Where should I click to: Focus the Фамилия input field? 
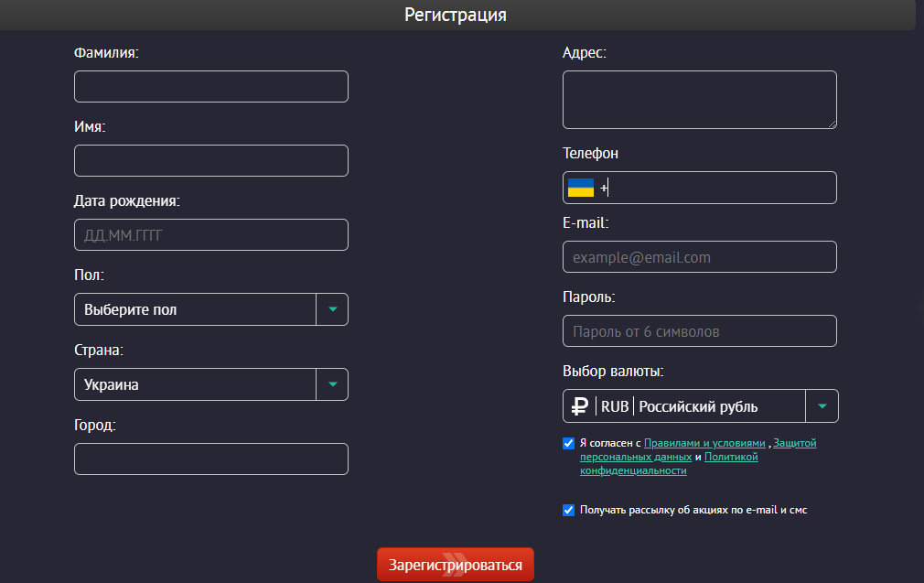coord(211,87)
